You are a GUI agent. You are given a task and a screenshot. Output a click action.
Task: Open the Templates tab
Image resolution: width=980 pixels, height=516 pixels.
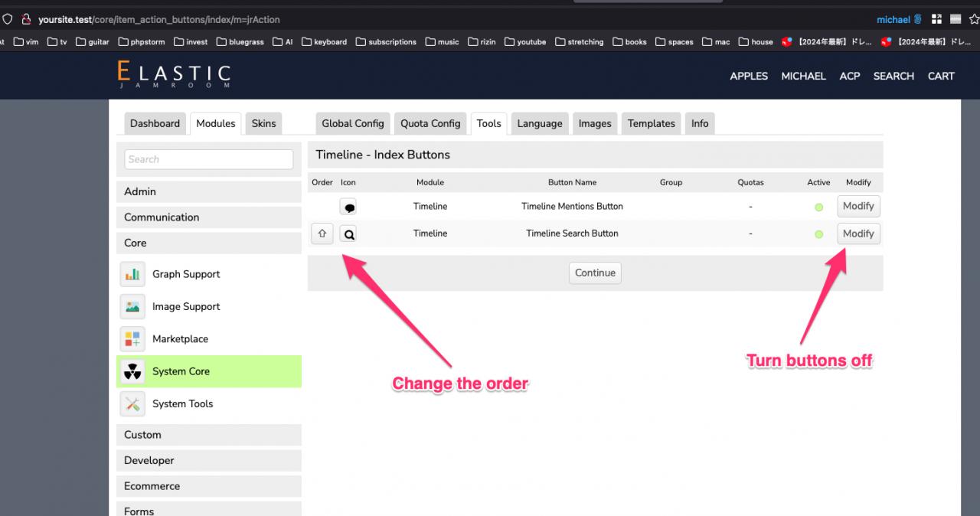click(x=652, y=123)
